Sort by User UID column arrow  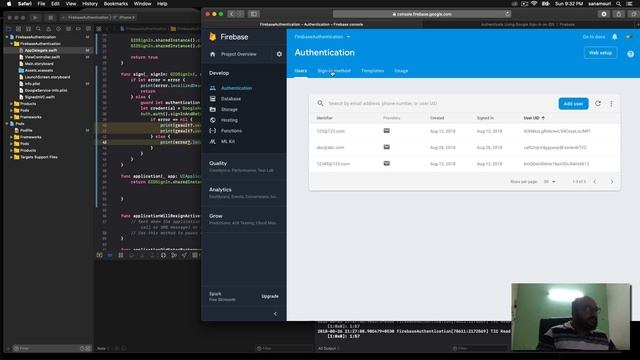[543, 118]
